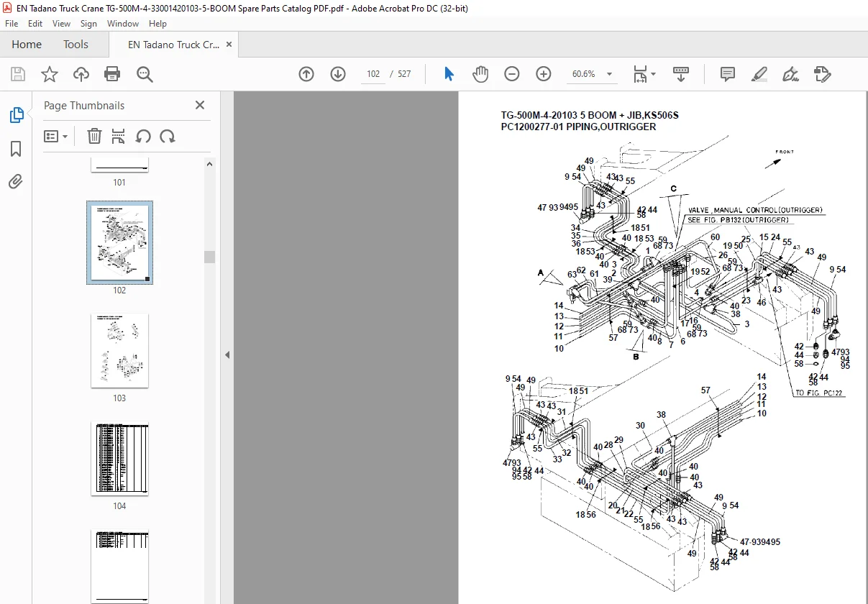
Task: Click "PC1200277-01 PIPING,OUTRIGGER" heading
Action: coord(578,127)
